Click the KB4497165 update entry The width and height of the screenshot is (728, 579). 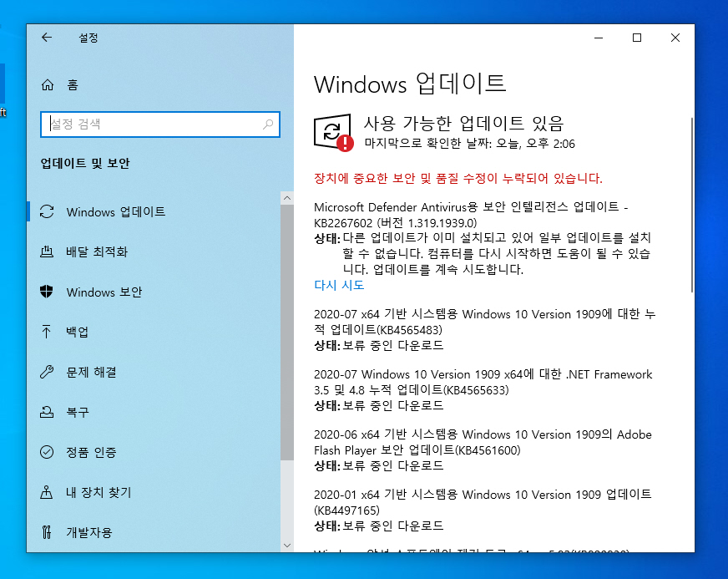(483, 502)
